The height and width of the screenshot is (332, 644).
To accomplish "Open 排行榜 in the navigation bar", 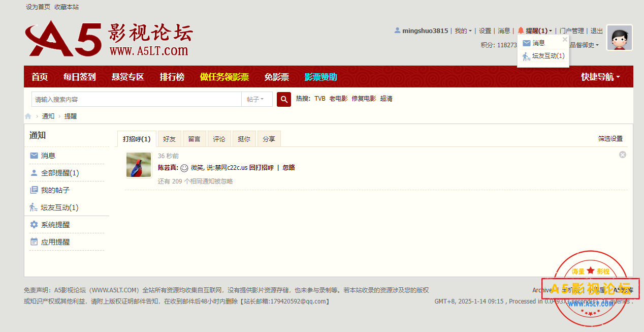I will (172, 77).
